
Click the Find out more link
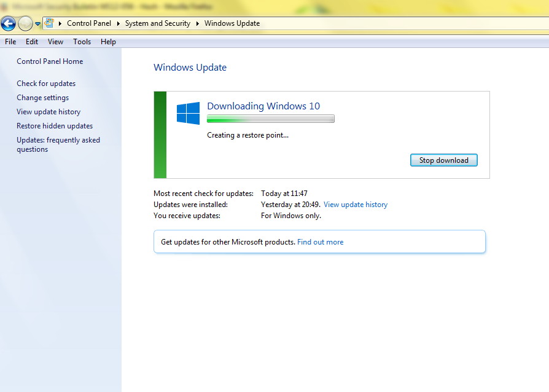tap(321, 242)
